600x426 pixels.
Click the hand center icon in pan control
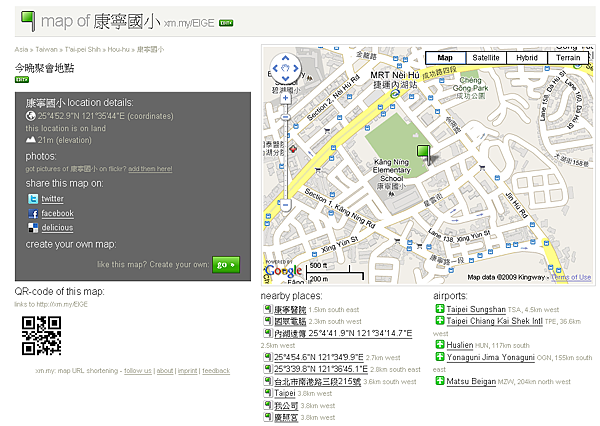(285, 69)
